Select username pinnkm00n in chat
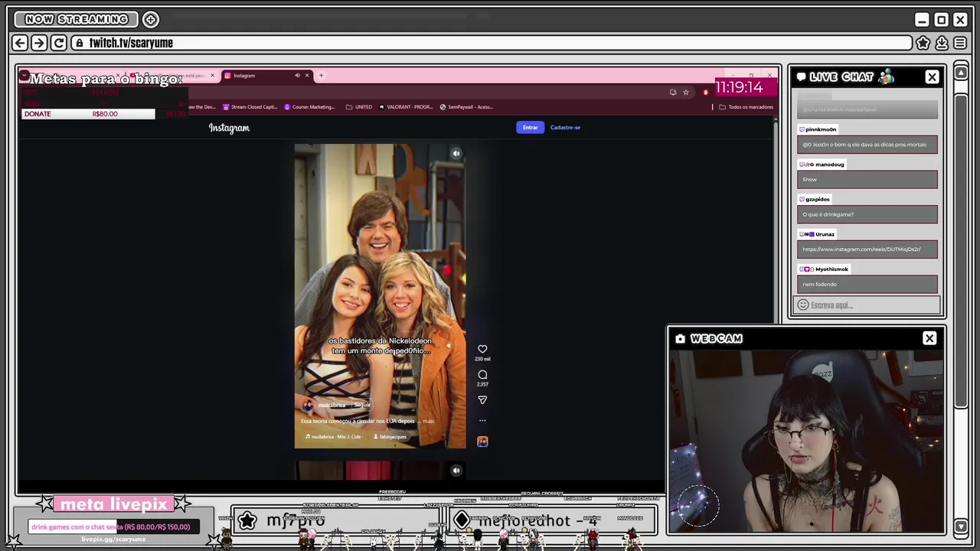This screenshot has height=551, width=980. point(821,129)
